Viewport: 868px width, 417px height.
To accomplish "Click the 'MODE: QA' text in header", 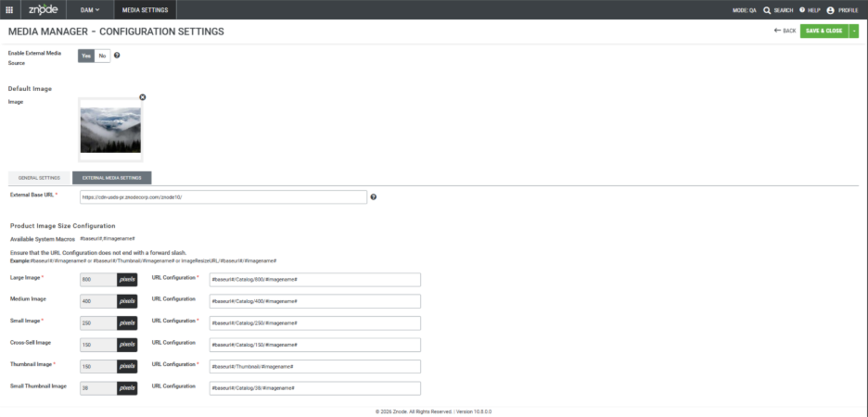I will (745, 10).
